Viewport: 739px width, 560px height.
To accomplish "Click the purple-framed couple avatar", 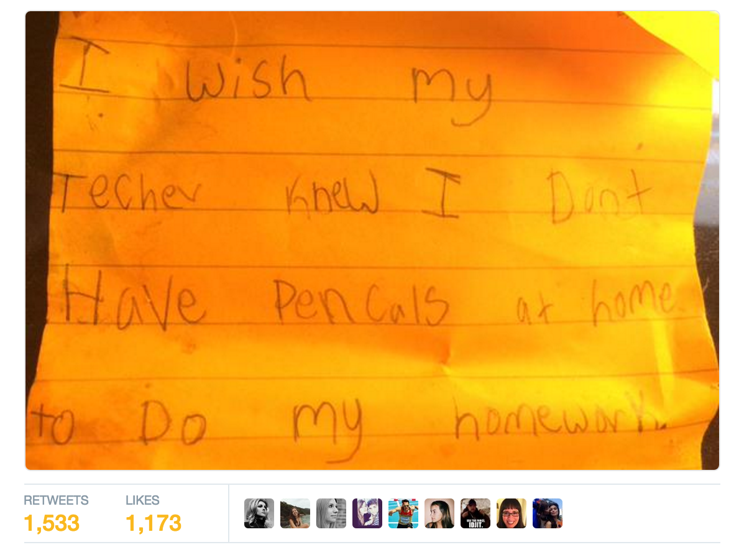I will 367,513.
